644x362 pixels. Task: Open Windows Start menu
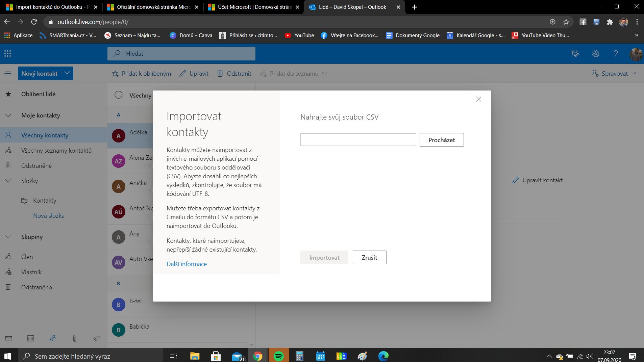pyautogui.click(x=7, y=356)
